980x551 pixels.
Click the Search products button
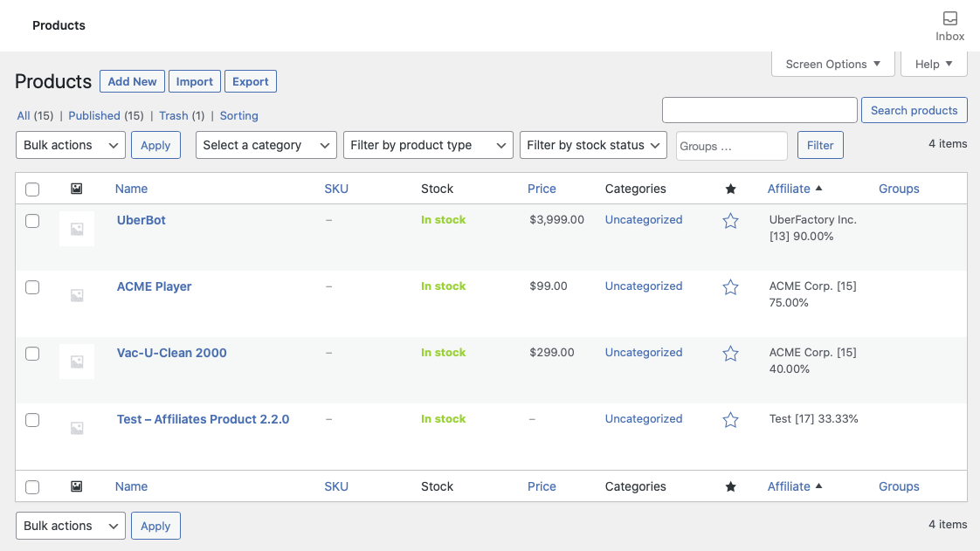pos(914,110)
